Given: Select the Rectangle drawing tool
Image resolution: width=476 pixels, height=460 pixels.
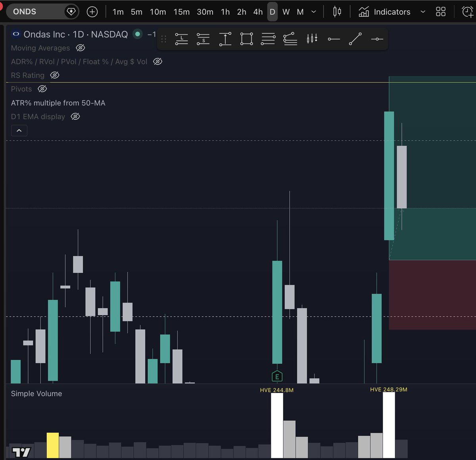Looking at the screenshot, I should 246,39.
